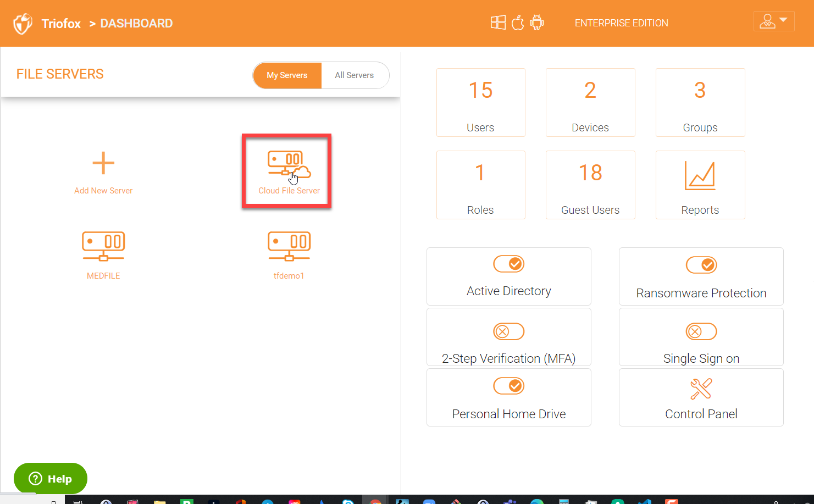
Task: Click the ENTERPRISE EDITION label
Action: [x=622, y=23]
